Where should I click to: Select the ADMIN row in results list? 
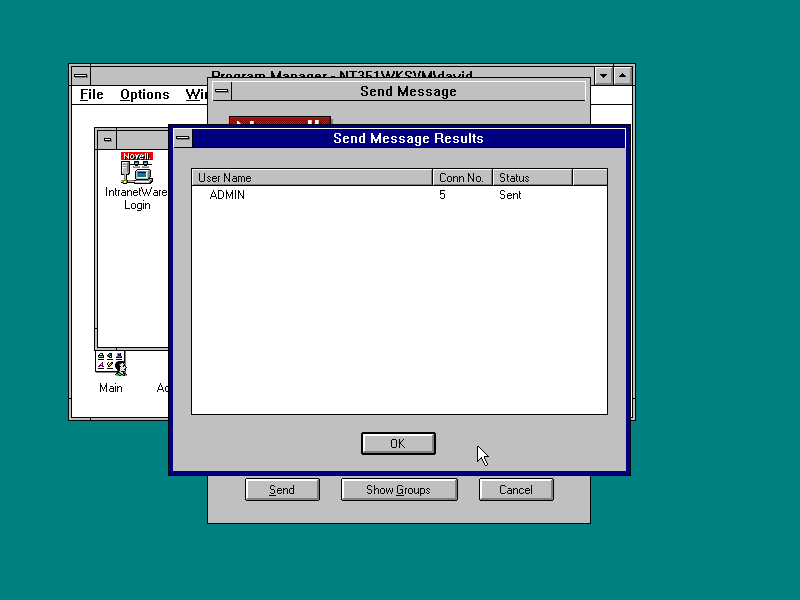tap(399, 195)
